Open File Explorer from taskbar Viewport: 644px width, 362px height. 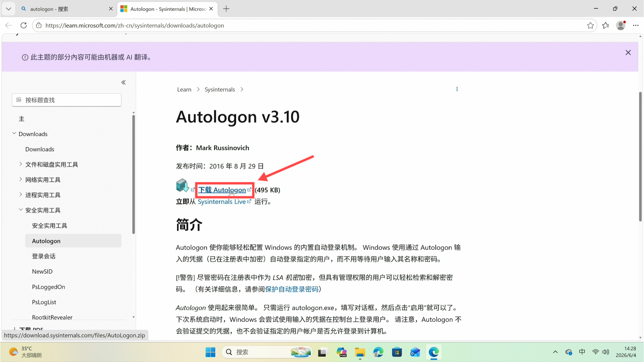pyautogui.click(x=360, y=352)
